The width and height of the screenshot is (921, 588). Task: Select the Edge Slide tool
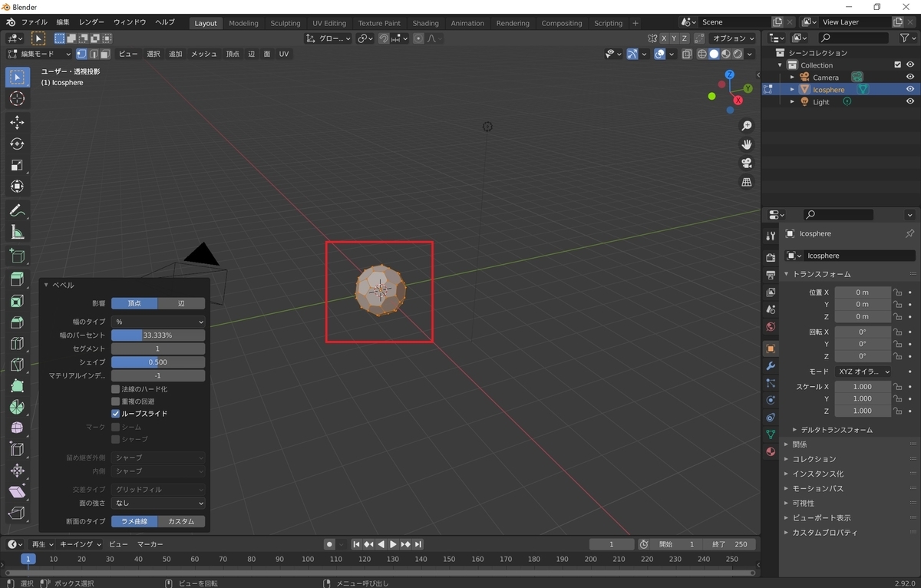coord(17,449)
